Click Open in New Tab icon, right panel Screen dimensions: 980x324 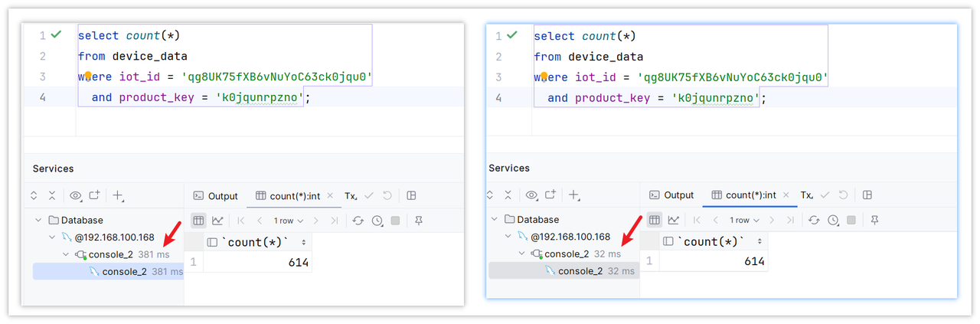click(x=550, y=195)
